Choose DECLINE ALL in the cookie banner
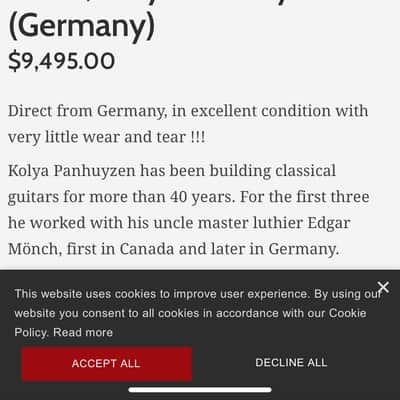400x400 pixels. tap(291, 363)
